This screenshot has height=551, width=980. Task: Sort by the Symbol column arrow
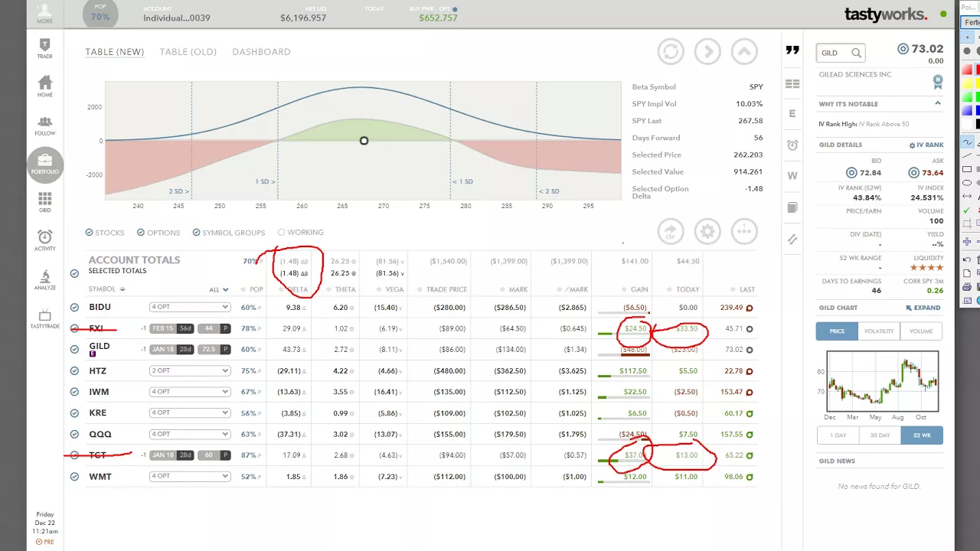point(122,289)
